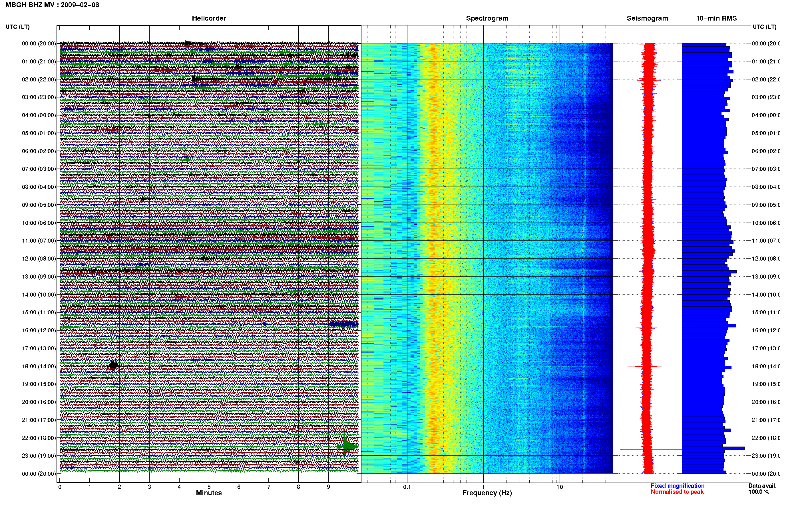Click the left '05:00 (01:00)' time label

tap(39, 133)
